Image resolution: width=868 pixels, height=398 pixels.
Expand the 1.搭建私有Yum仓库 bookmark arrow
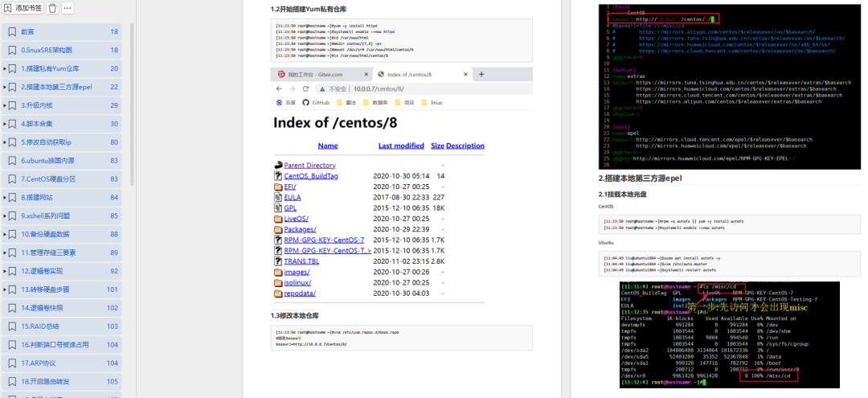click(5, 68)
